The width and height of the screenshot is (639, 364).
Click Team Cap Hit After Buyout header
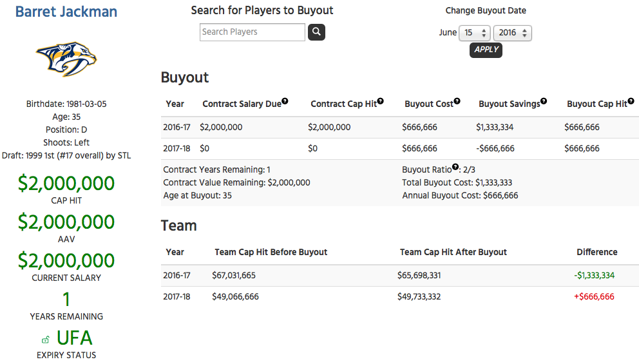453,253
